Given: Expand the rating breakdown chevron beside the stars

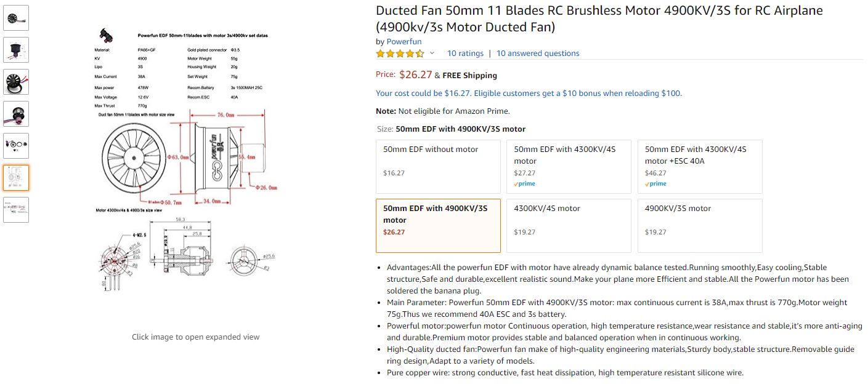Looking at the screenshot, I should (432, 54).
